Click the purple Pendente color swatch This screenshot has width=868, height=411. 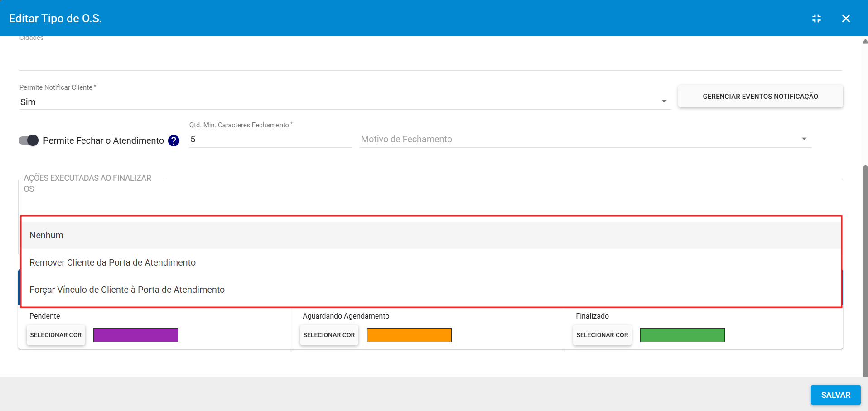136,335
